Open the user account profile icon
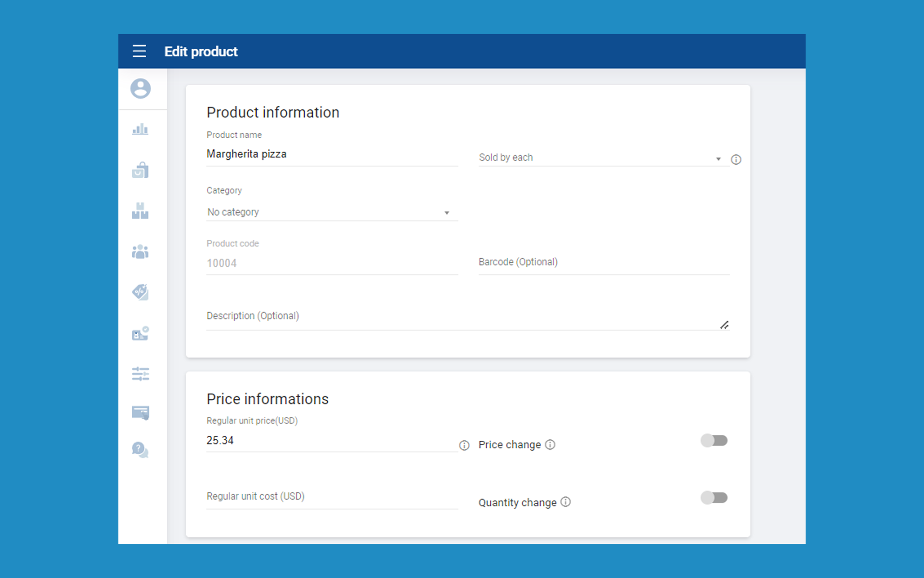 pos(141,89)
